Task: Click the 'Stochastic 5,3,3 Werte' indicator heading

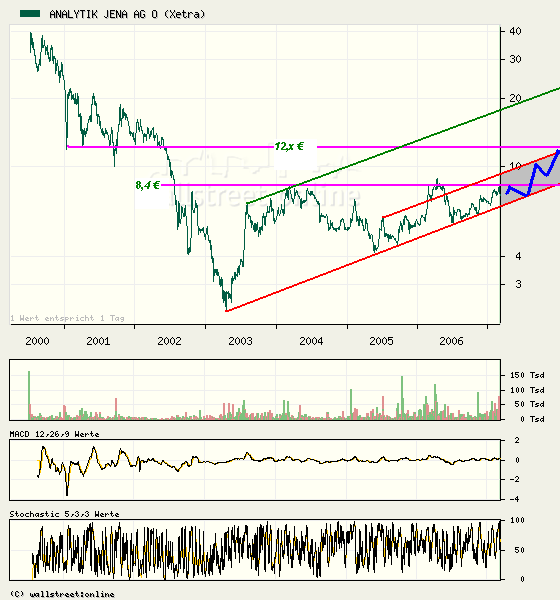Action: tap(64, 514)
